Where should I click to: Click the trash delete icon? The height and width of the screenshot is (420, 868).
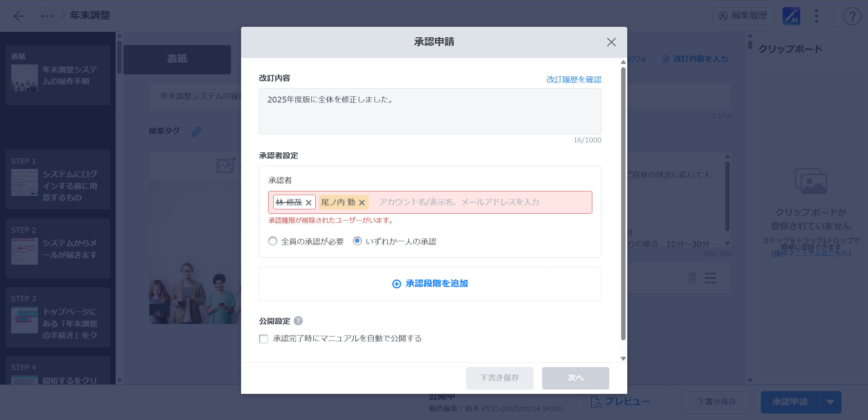pyautogui.click(x=692, y=278)
